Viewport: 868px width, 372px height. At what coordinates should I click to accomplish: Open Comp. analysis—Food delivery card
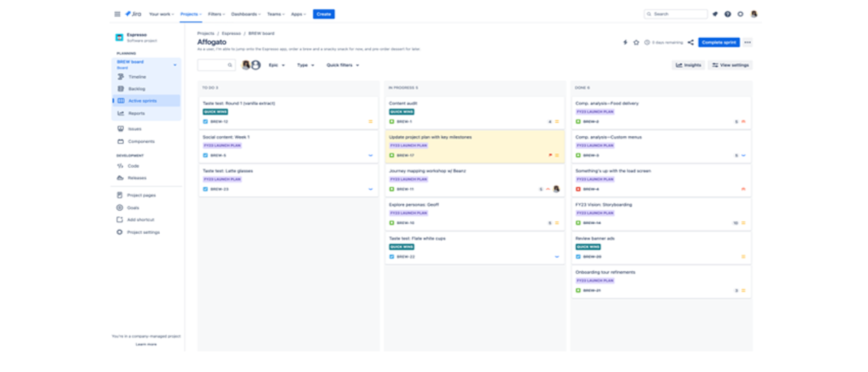(x=661, y=112)
